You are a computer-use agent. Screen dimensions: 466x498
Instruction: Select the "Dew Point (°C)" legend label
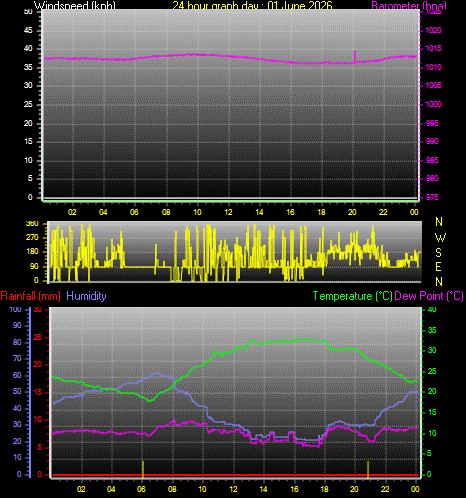[429, 296]
